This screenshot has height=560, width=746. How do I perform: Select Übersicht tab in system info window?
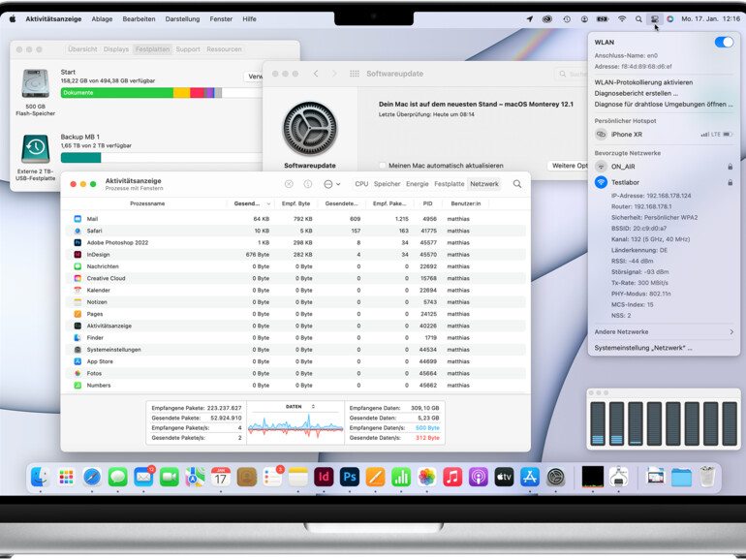pyautogui.click(x=82, y=49)
